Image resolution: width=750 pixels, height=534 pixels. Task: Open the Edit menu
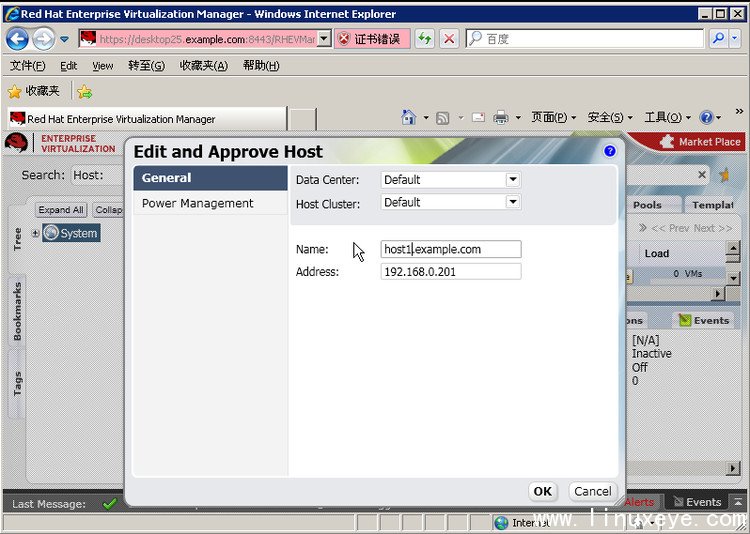pos(68,66)
